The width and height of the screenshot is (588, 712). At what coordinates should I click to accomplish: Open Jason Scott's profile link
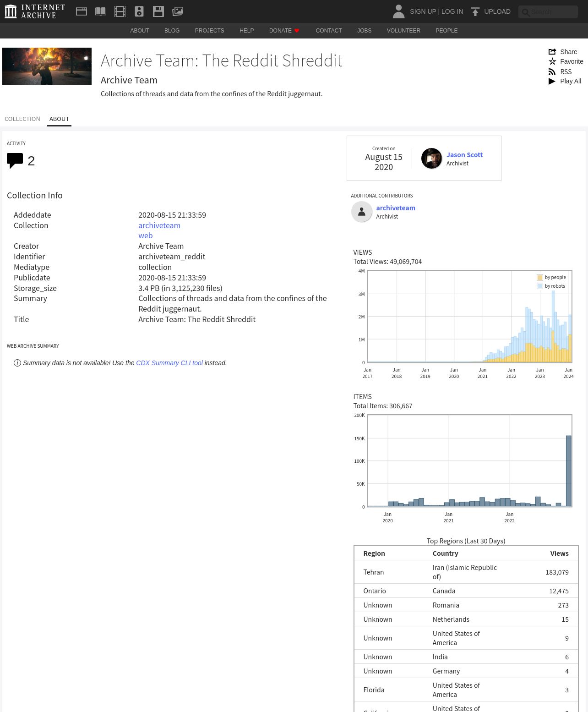pyautogui.click(x=464, y=155)
